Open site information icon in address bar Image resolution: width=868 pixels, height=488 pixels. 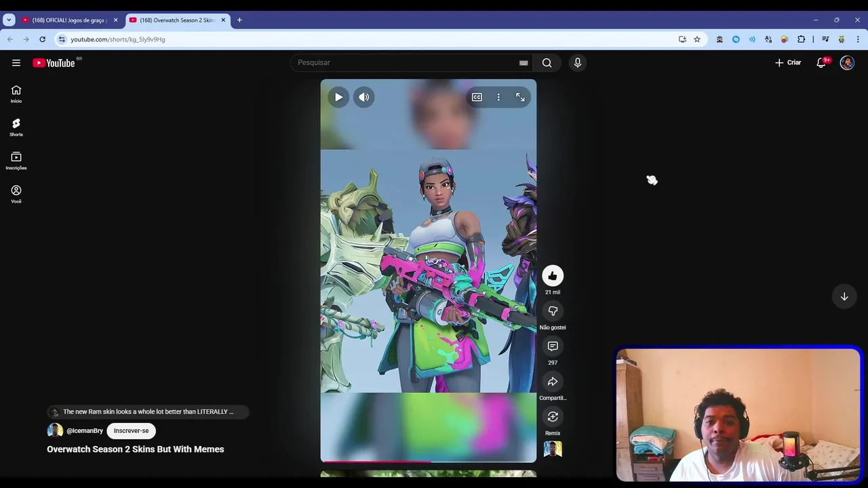[62, 39]
